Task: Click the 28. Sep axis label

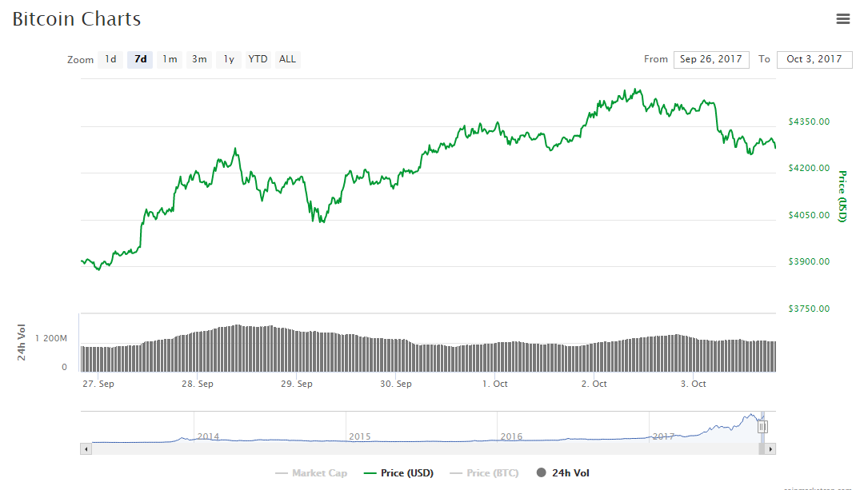Action: pyautogui.click(x=198, y=384)
